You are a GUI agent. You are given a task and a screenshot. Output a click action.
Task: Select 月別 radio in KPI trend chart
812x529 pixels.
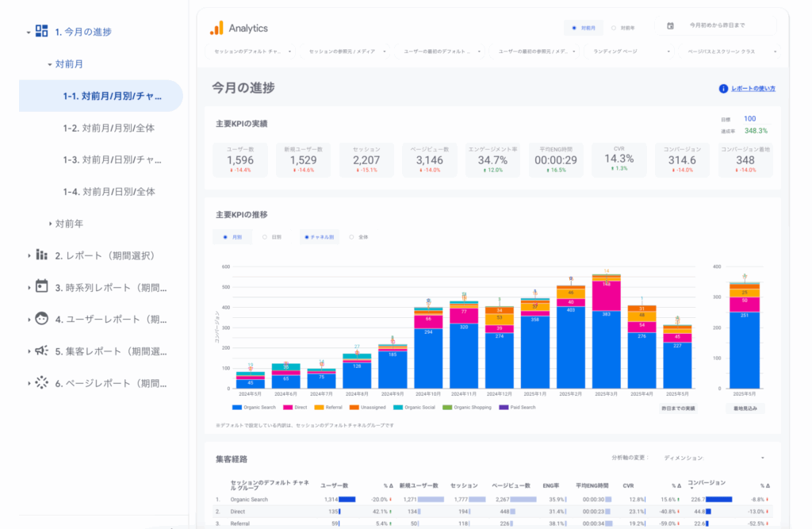pos(232,237)
